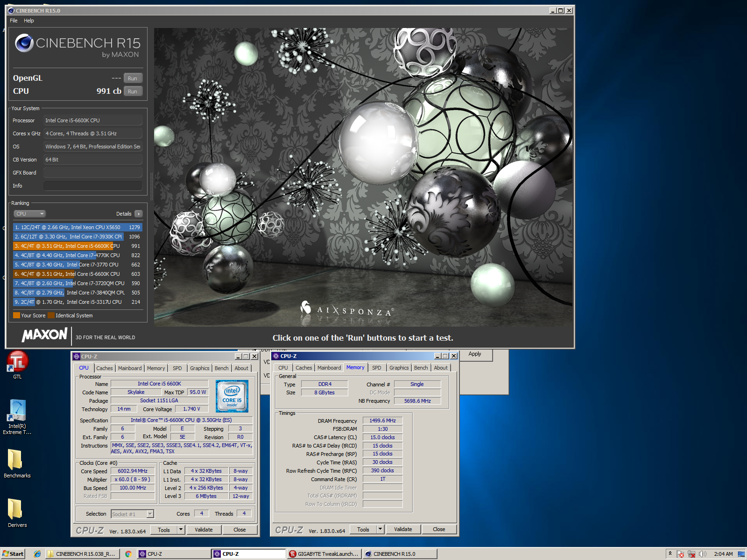Viewport: 747px width, 560px height.
Task: Switch to Bench tab in right CPU-Z
Action: tap(421, 368)
